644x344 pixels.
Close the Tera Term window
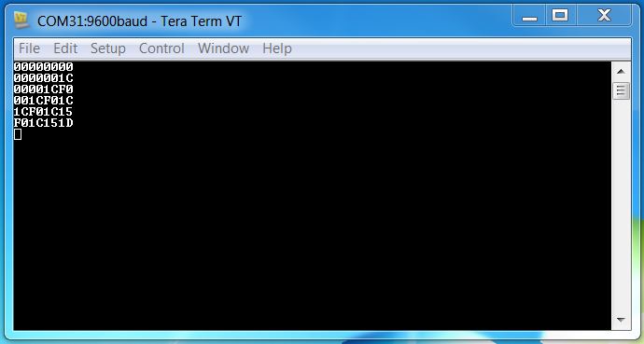pyautogui.click(x=604, y=16)
